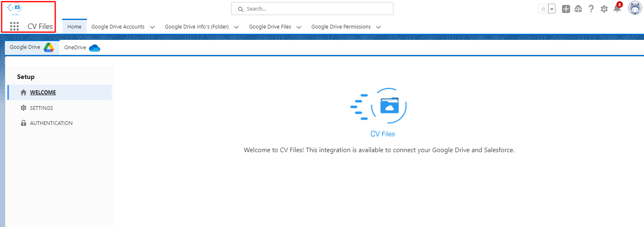Click the Google Drive triangle logo
The height and width of the screenshot is (227, 644).
click(x=49, y=48)
